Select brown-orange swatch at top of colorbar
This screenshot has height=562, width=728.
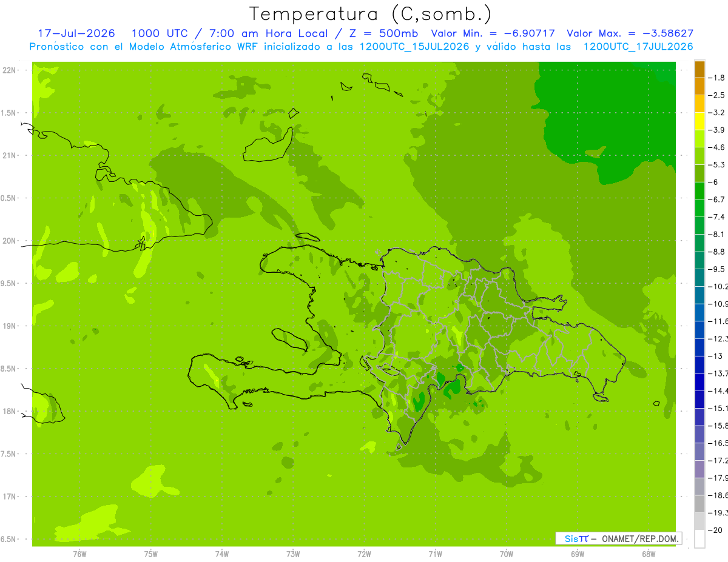pyautogui.click(x=699, y=69)
